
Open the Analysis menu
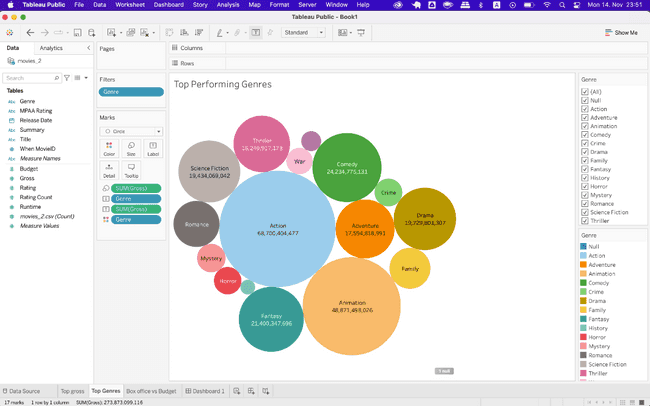coord(228,5)
